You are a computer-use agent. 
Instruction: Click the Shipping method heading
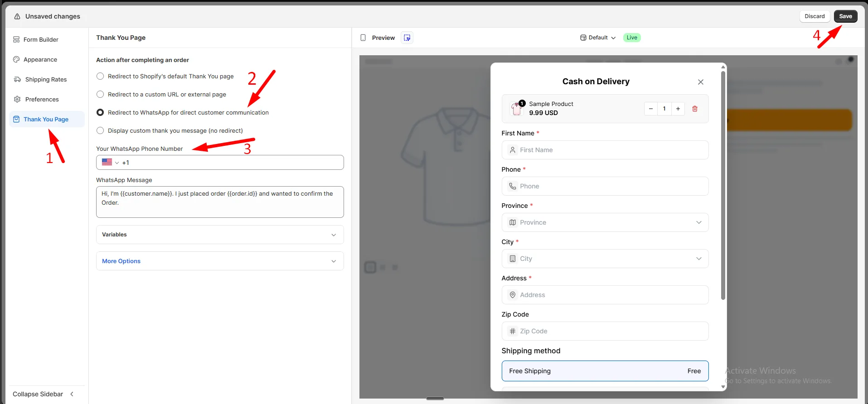pos(531,351)
